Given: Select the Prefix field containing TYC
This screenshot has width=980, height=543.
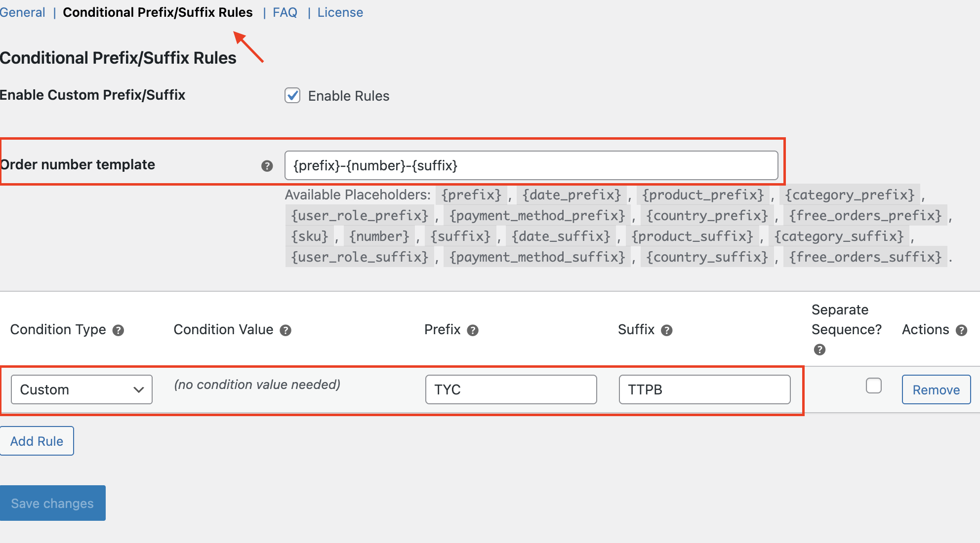Looking at the screenshot, I should coord(511,389).
